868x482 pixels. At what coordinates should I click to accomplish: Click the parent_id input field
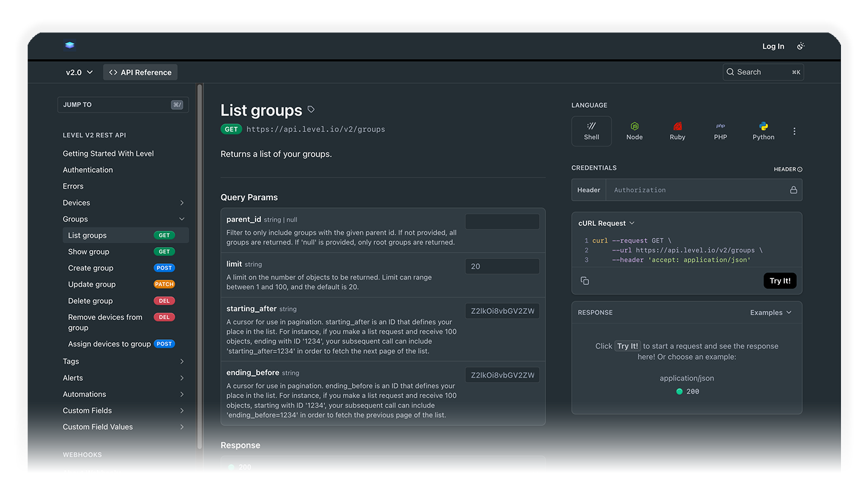[x=502, y=222]
